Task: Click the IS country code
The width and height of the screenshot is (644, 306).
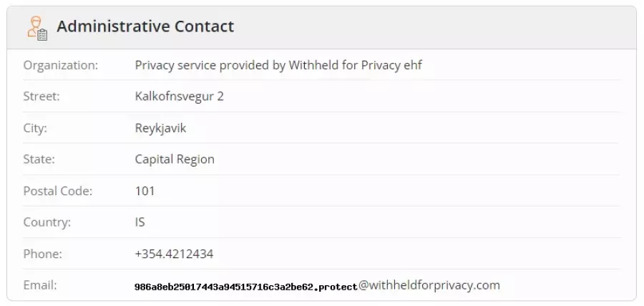Action: coord(140,222)
